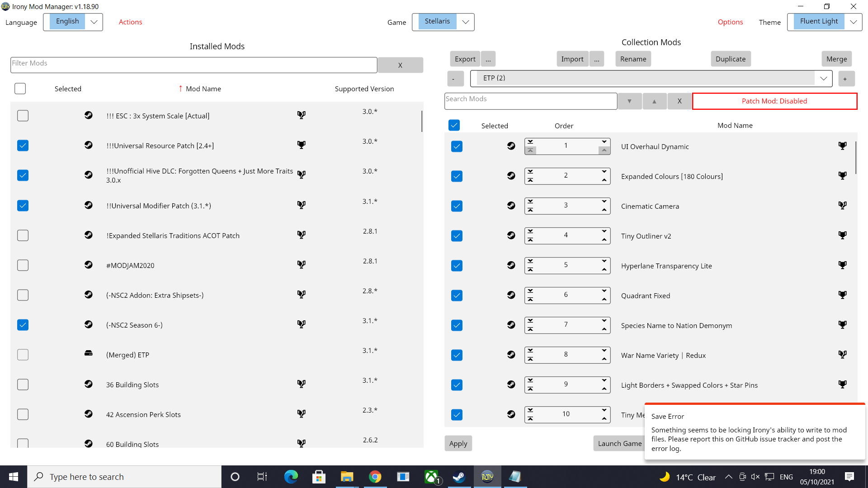This screenshot has height=488, width=868.
Task: Click local disk icon for (Merged) ETP
Action: (89, 353)
